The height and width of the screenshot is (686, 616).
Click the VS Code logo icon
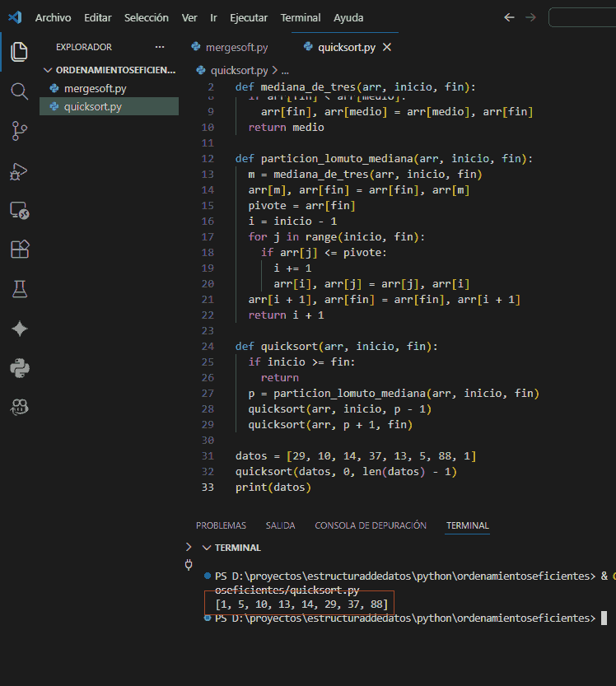(x=15, y=17)
